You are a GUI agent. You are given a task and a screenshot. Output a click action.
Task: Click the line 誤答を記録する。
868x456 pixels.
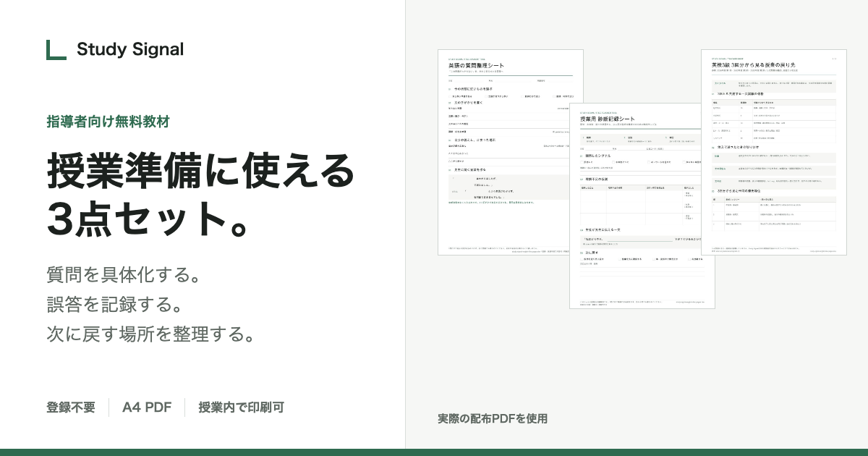point(114,305)
